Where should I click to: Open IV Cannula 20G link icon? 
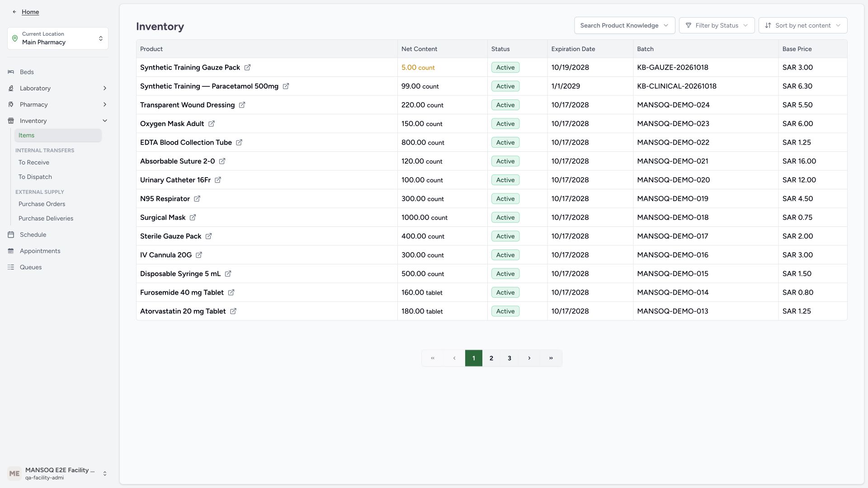point(199,255)
